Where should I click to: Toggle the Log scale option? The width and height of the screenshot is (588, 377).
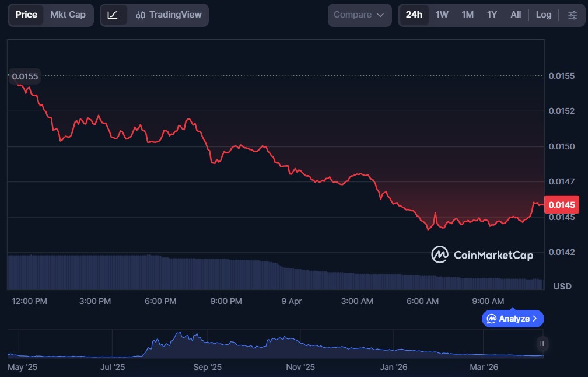(544, 15)
